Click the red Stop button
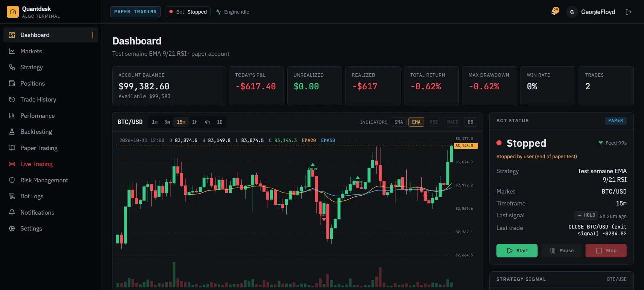 pos(606,251)
